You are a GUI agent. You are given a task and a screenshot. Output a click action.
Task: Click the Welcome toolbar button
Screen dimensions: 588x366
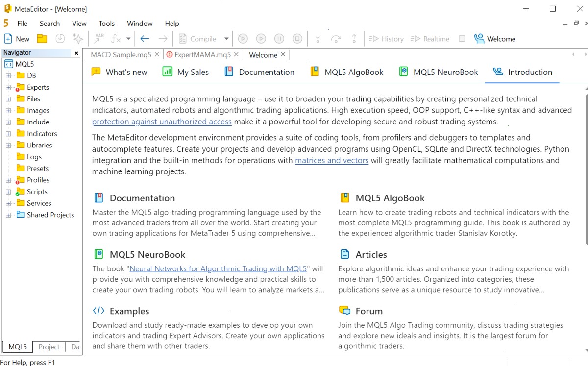pos(495,39)
